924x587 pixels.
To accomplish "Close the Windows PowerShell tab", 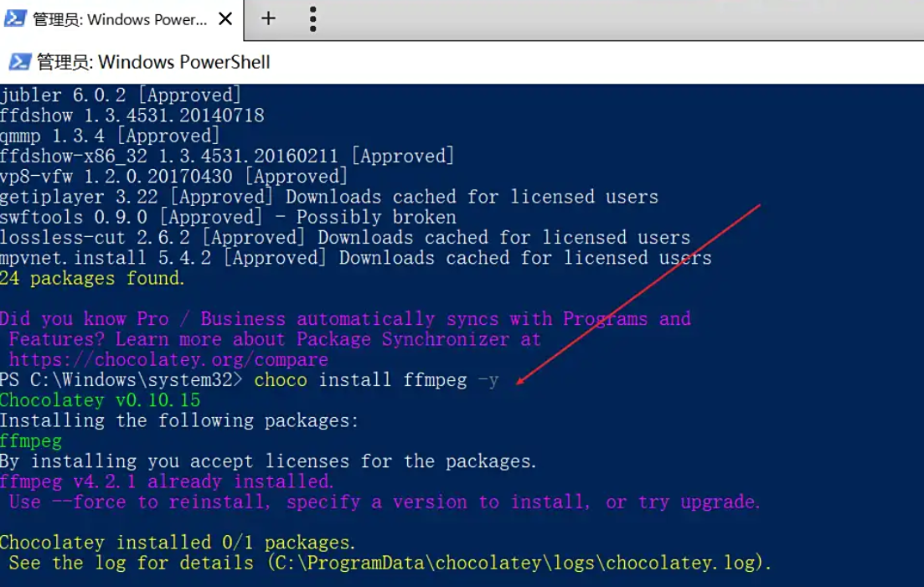I will [225, 18].
